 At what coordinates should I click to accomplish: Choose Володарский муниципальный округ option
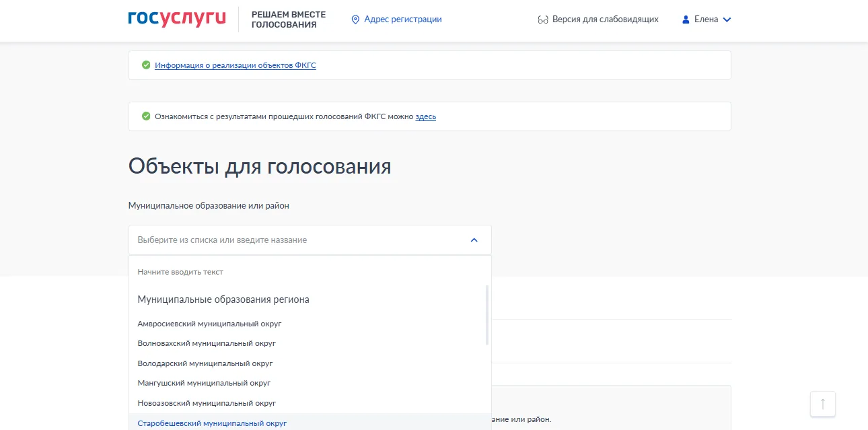click(x=205, y=363)
